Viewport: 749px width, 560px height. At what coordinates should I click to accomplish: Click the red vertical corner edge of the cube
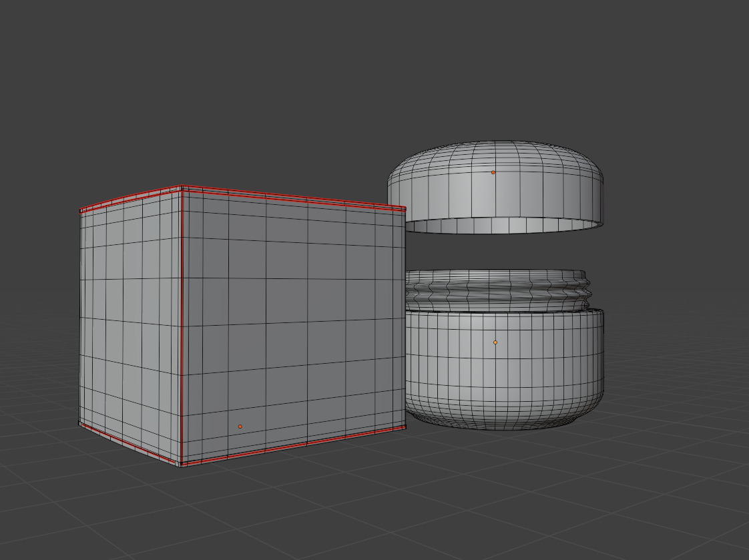(x=182, y=326)
